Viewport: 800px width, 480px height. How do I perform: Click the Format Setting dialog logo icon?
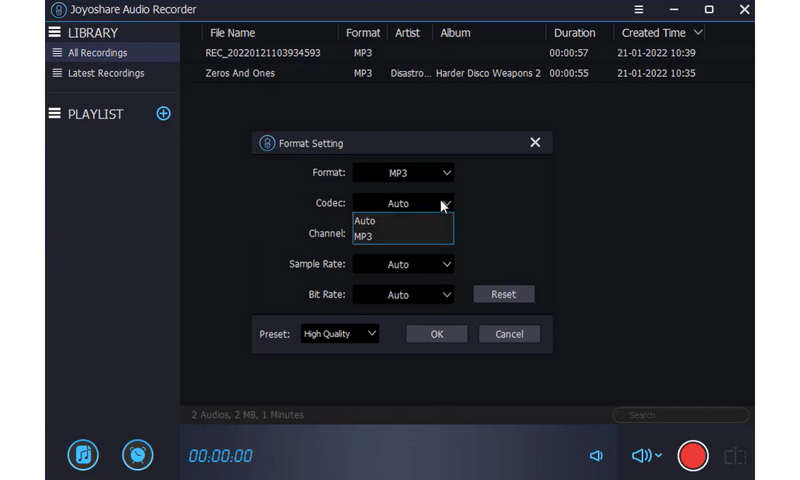tap(267, 143)
